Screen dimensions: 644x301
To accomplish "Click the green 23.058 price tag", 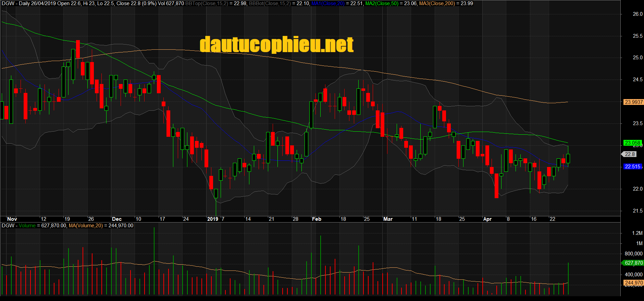I will (632, 143).
